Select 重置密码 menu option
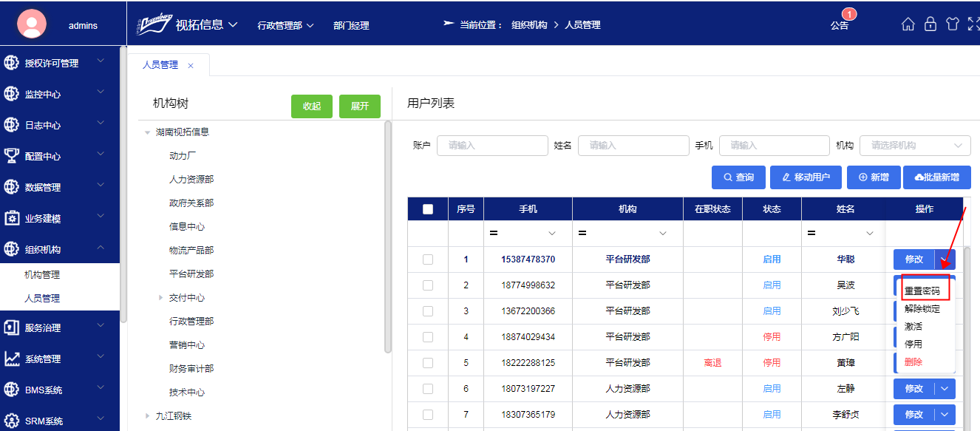The width and height of the screenshot is (980, 431). 922,291
